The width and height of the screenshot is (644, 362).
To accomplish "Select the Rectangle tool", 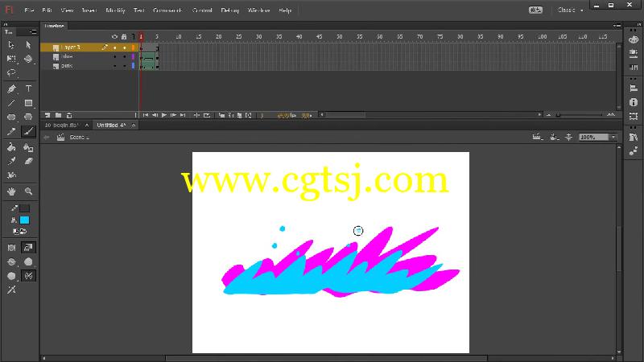I will pos(28,103).
